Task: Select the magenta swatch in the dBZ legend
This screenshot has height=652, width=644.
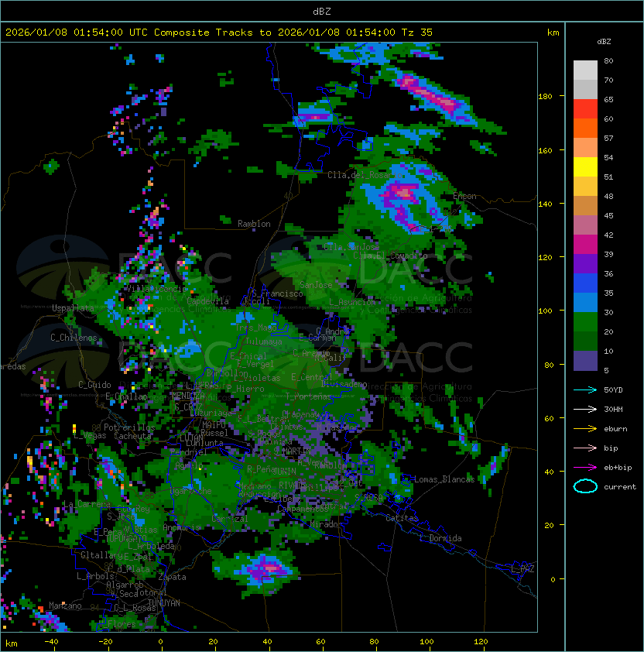Action: 585,245
